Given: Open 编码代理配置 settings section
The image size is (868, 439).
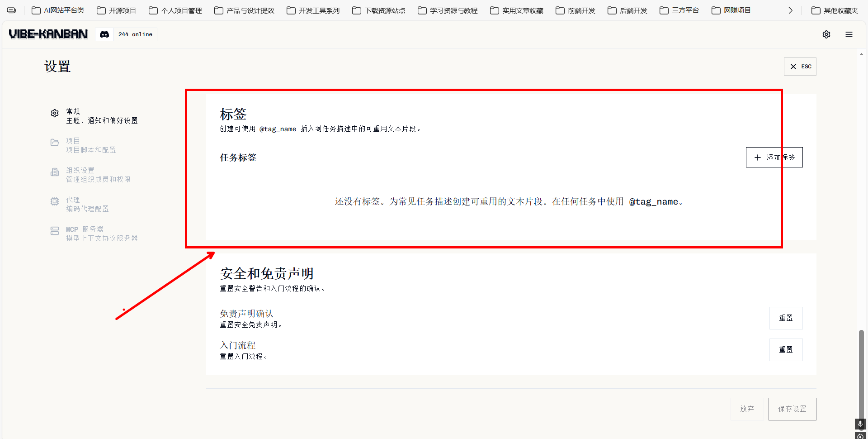Looking at the screenshot, I should point(87,209).
